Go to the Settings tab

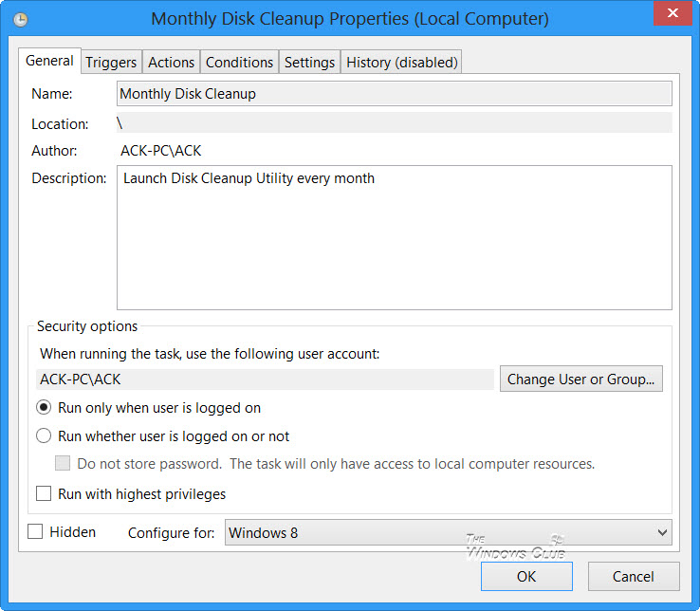click(x=309, y=63)
